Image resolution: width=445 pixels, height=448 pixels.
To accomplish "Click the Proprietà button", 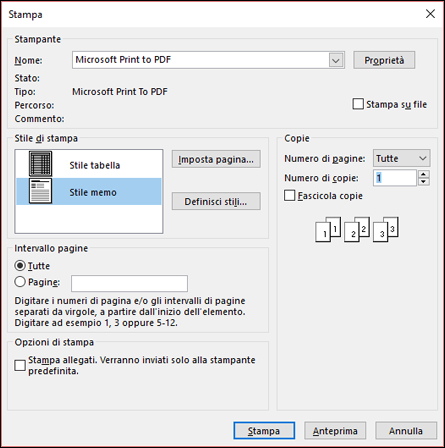I will [x=384, y=60].
